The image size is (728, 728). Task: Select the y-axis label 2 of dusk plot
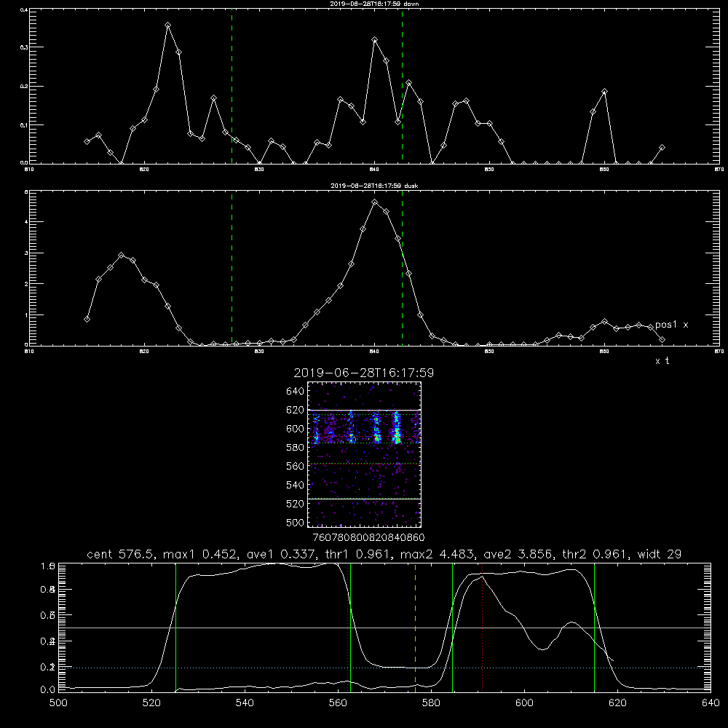[x=26, y=284]
